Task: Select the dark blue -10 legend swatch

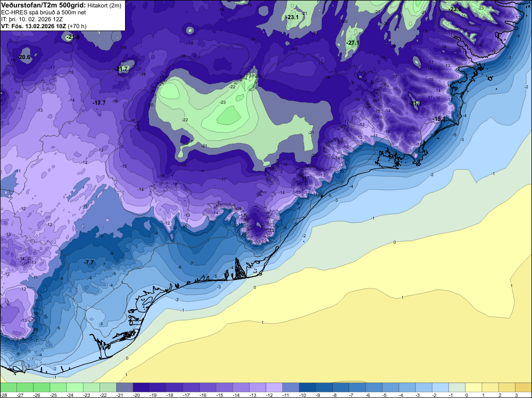Action: (307, 387)
